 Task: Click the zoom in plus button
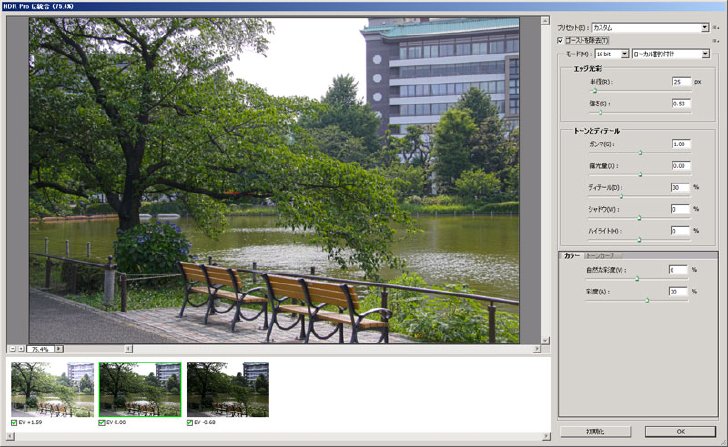[x=20, y=349]
